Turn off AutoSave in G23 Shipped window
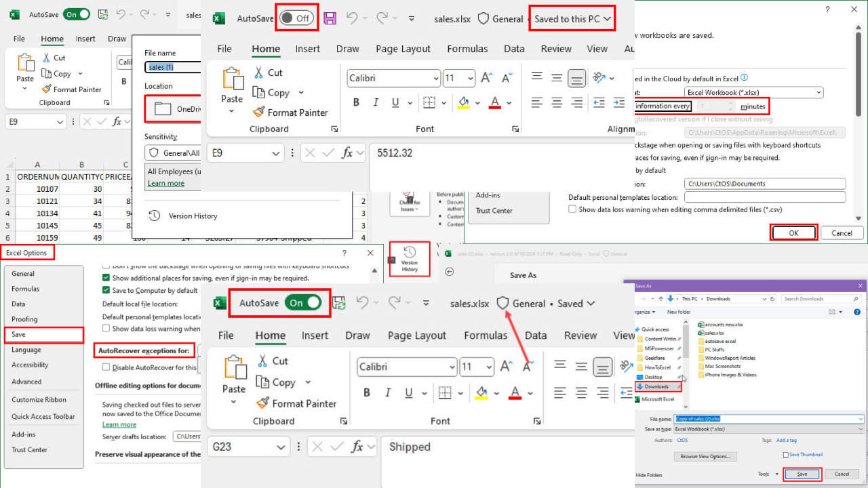The height and width of the screenshot is (488, 868). [x=302, y=303]
